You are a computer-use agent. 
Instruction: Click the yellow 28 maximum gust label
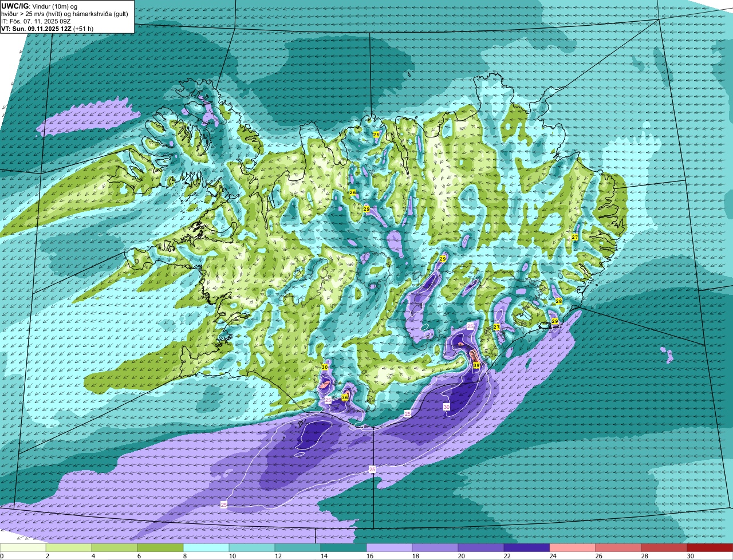559,301
